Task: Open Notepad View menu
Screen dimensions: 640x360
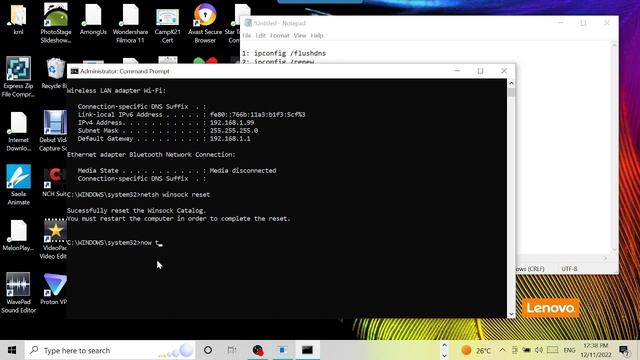Action: (300, 36)
